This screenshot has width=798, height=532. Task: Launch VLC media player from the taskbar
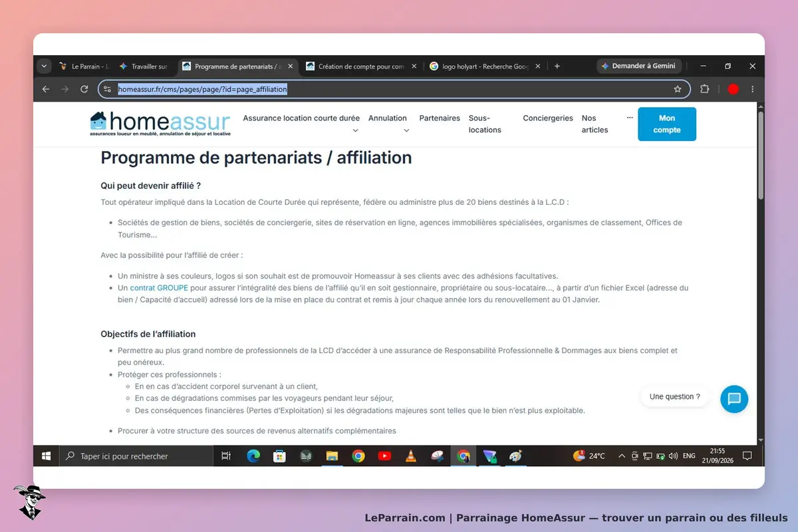tap(411, 456)
